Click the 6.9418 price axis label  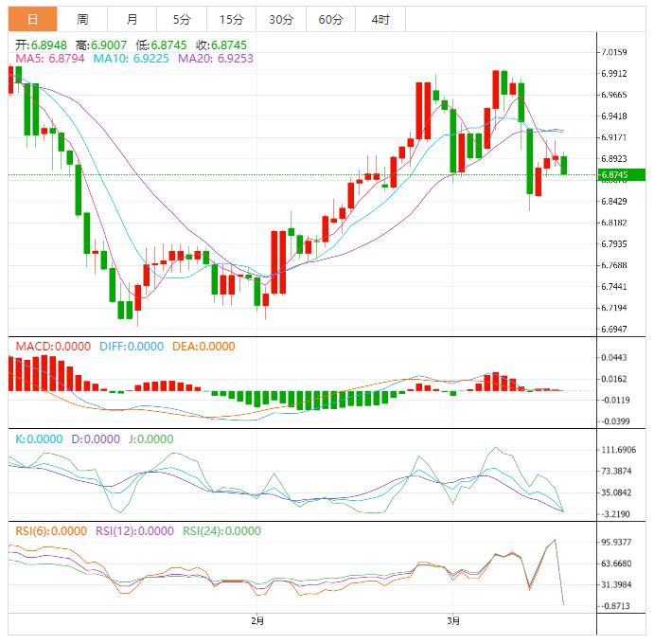pyautogui.click(x=613, y=116)
